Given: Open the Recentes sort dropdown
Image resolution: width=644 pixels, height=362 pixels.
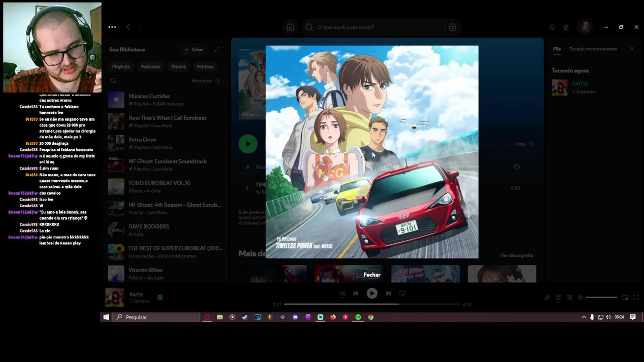Looking at the screenshot, I should click(206, 80).
